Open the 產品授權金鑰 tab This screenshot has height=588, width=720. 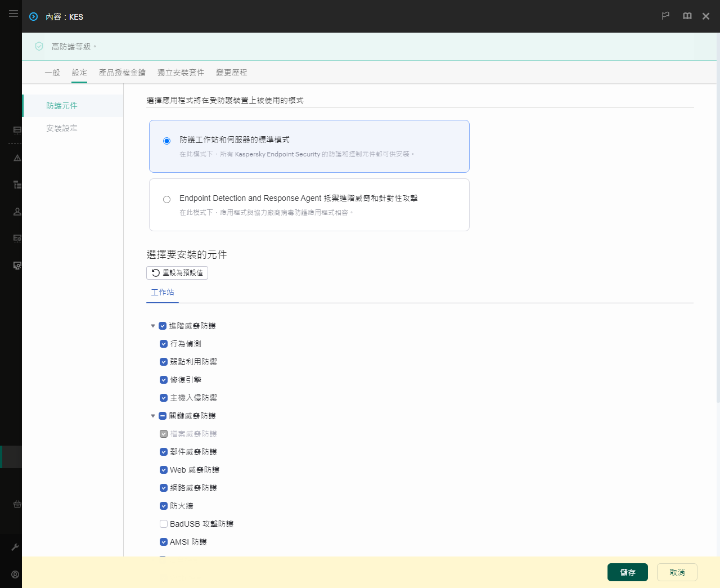coord(122,73)
